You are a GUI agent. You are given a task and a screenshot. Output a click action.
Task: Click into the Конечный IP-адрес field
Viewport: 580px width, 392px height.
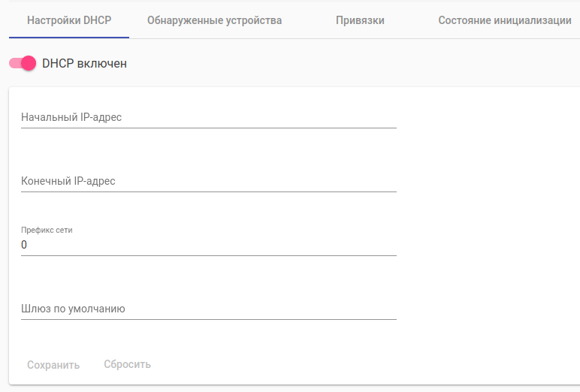point(208,182)
